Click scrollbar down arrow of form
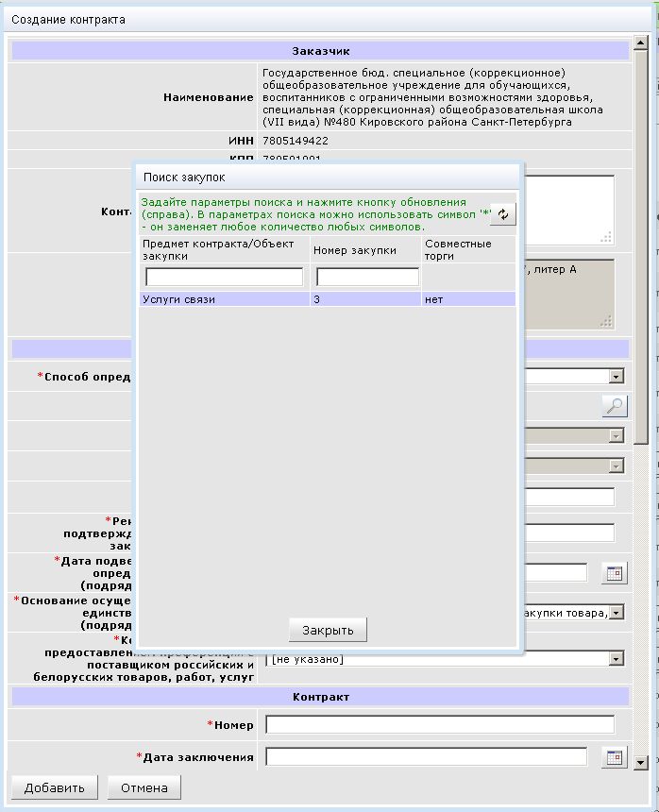659x812 pixels. [641, 762]
